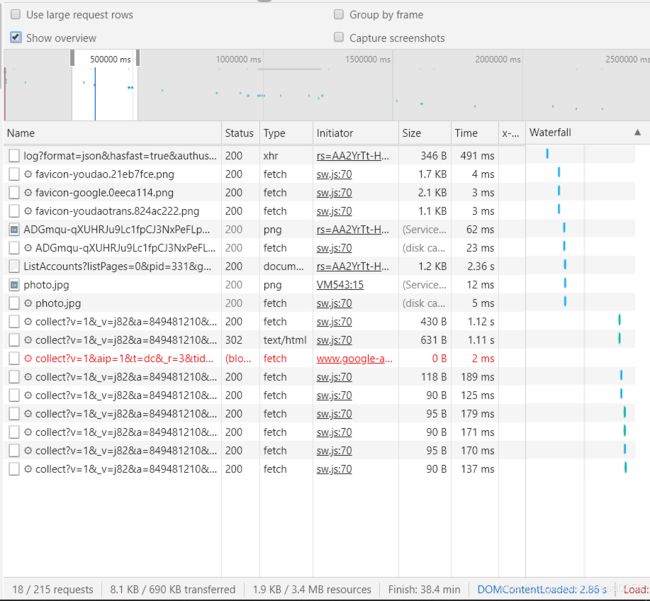Click the 346 B size value
The width and height of the screenshot is (650, 601).
coord(434,156)
